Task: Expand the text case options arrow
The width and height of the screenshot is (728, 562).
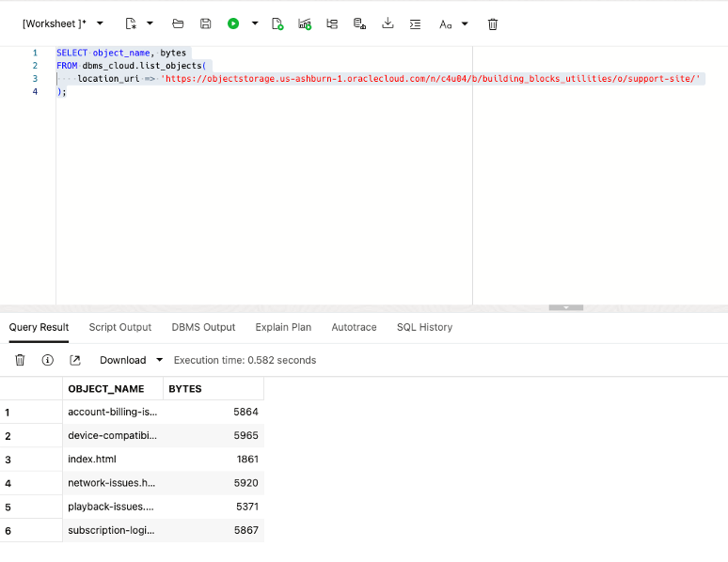Action: (465, 23)
